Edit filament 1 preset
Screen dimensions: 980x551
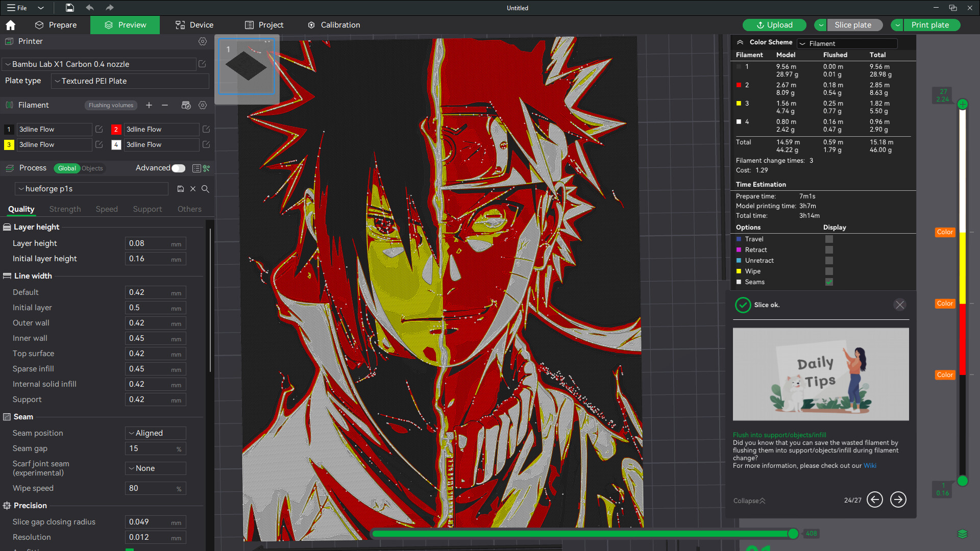[99, 130]
